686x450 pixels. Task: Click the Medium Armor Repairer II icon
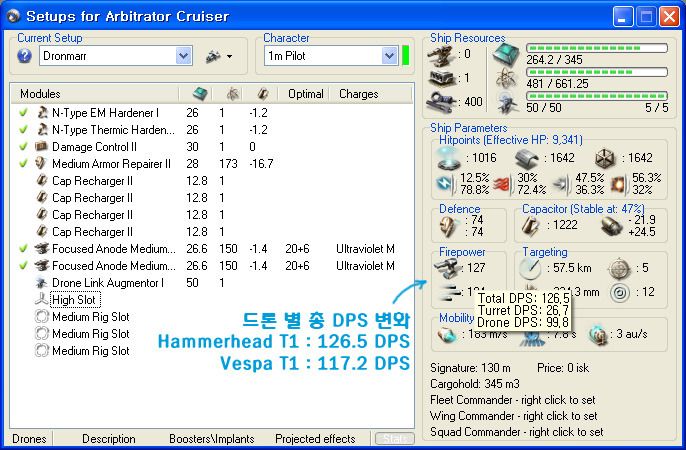(x=42, y=164)
